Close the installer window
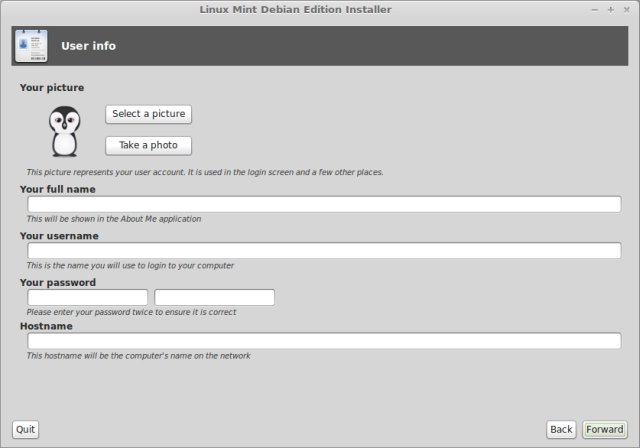Viewport: 640px width, 448px height. (x=627, y=10)
